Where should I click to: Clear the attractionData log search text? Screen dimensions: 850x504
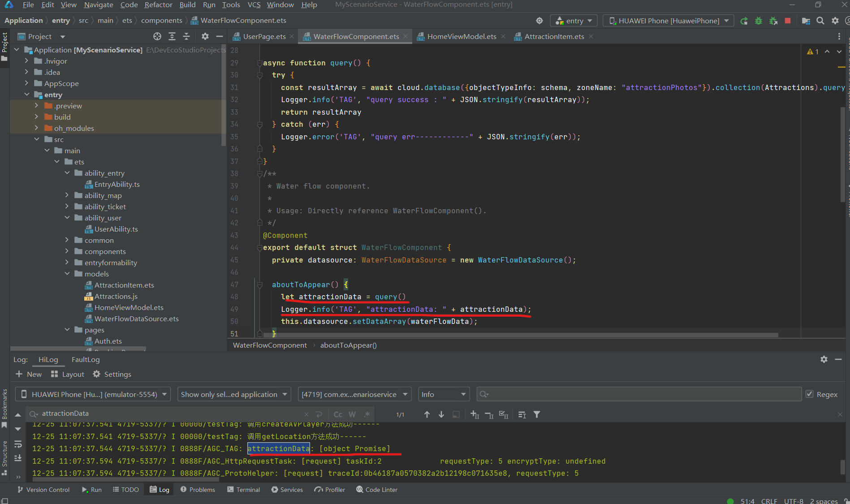[306, 414]
